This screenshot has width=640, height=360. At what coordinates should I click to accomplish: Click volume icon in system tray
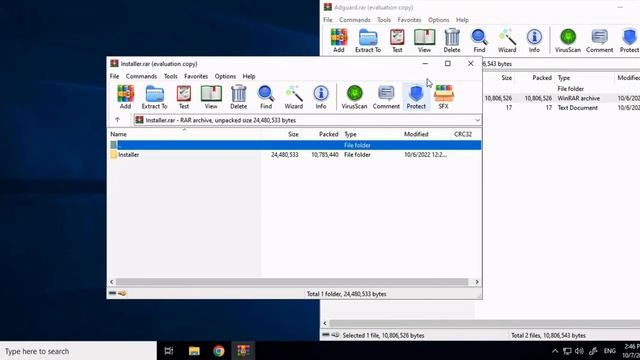pos(579,351)
